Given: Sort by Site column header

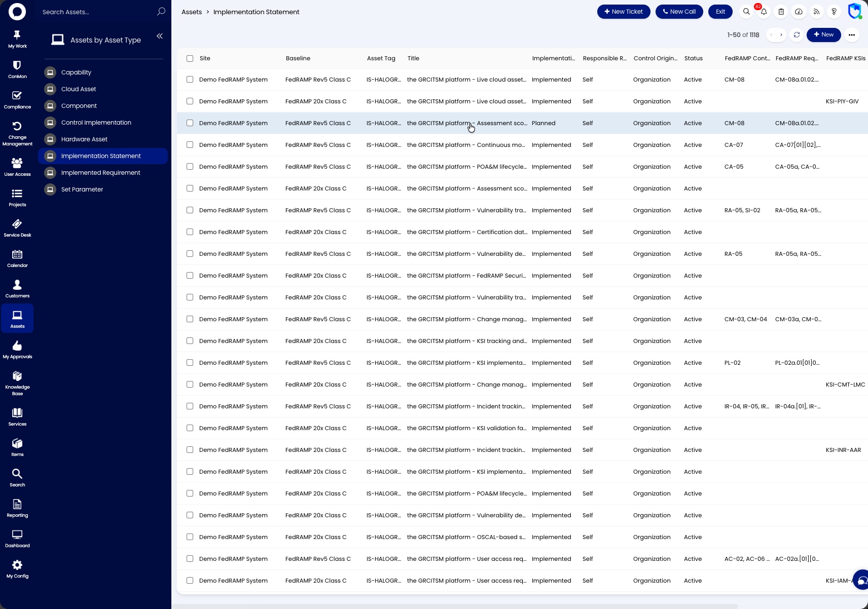Looking at the screenshot, I should 205,58.
